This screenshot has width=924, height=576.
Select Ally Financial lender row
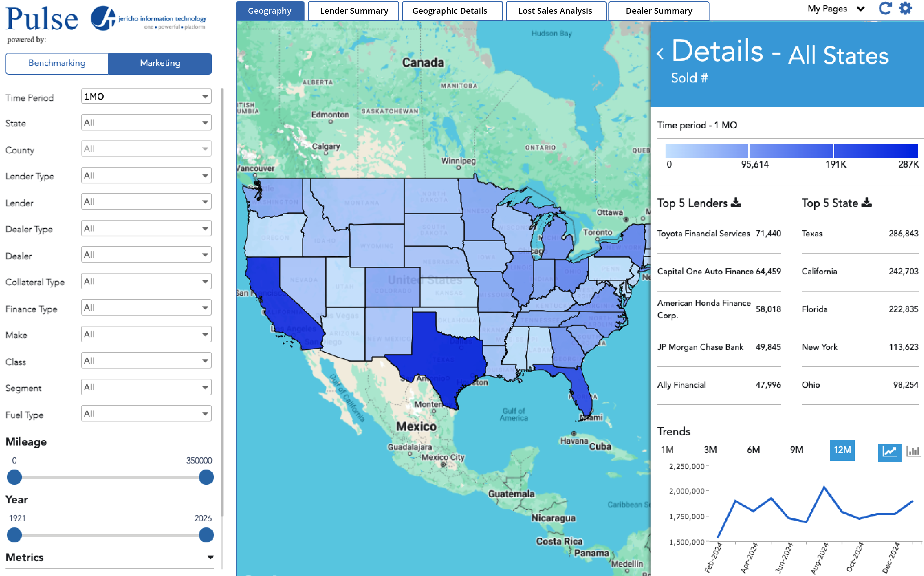[x=719, y=385]
